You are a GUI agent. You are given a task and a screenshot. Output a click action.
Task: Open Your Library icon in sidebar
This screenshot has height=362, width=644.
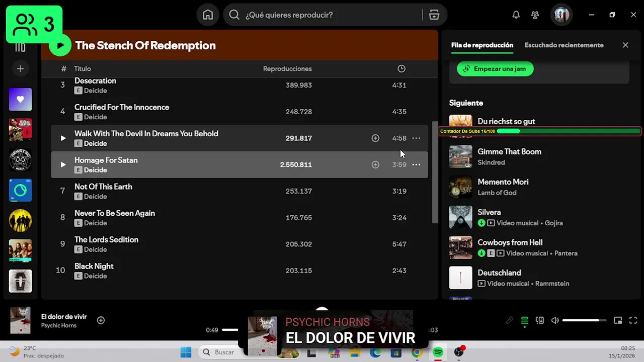coord(20,47)
